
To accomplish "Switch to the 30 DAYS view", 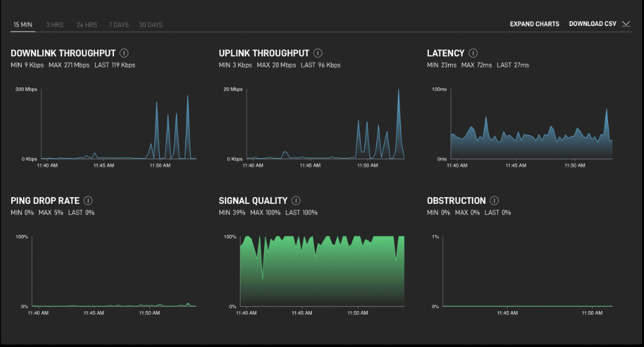I will coord(151,25).
